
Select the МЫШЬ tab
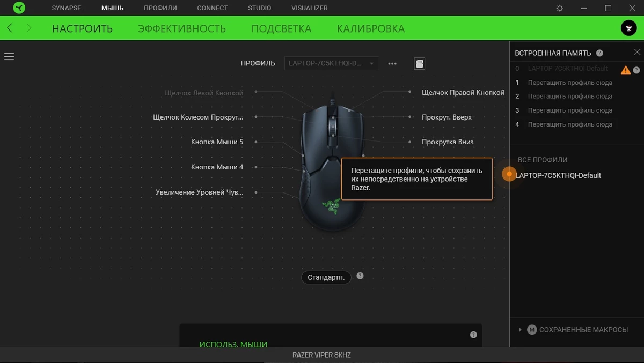coord(113,8)
